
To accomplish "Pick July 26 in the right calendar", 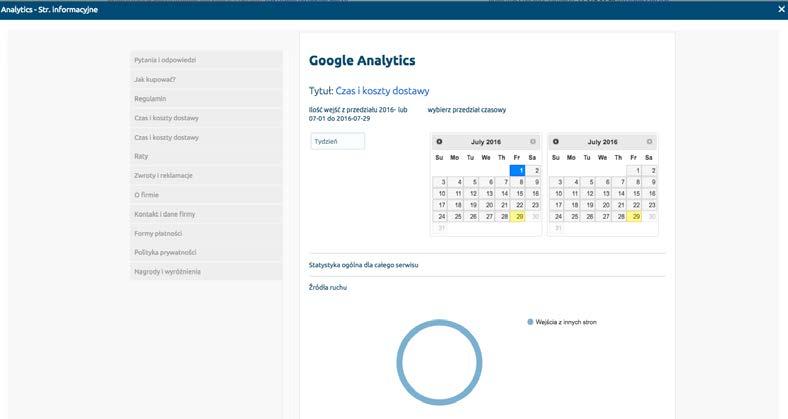I will pos(587,217).
